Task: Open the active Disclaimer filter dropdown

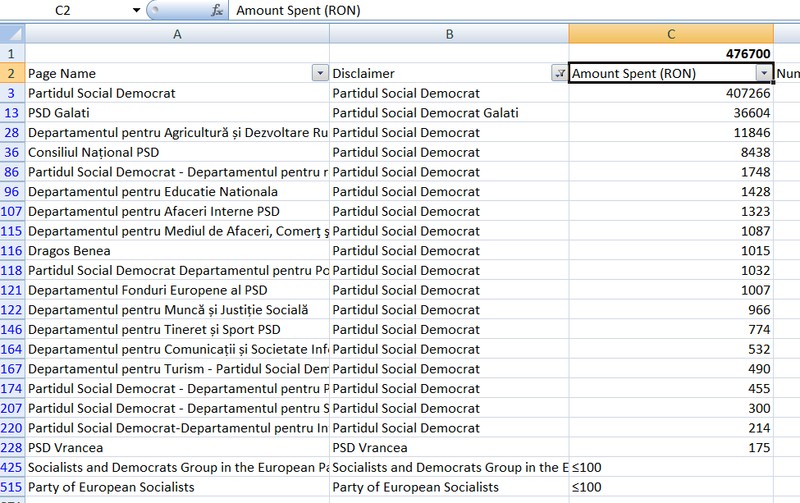Action: 559,73
